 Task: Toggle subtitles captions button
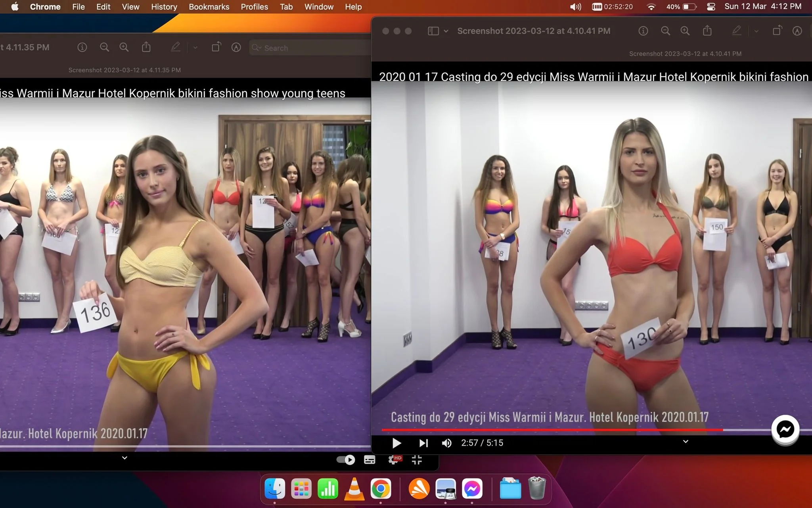[x=370, y=460]
